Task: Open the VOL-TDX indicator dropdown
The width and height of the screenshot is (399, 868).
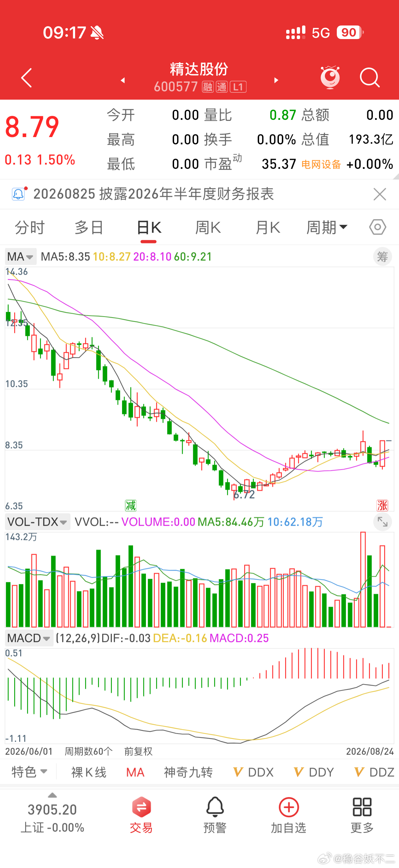Action: pos(37,522)
